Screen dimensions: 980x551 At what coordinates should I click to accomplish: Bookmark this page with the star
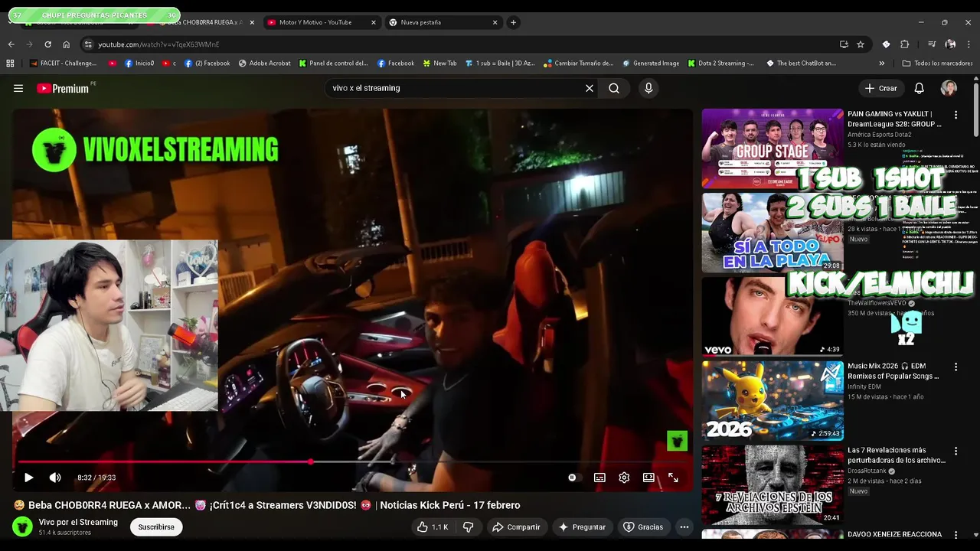click(861, 44)
